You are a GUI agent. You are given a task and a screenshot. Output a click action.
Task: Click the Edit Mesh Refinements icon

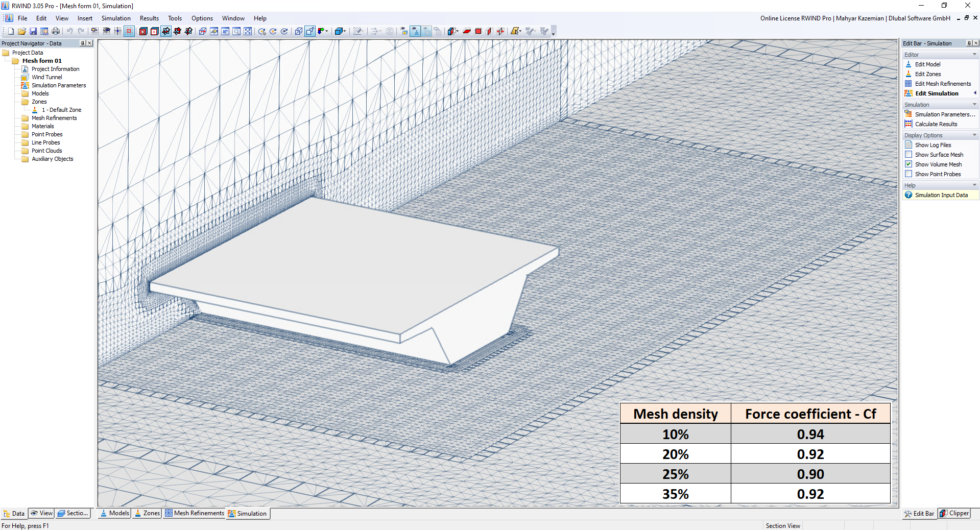point(909,83)
